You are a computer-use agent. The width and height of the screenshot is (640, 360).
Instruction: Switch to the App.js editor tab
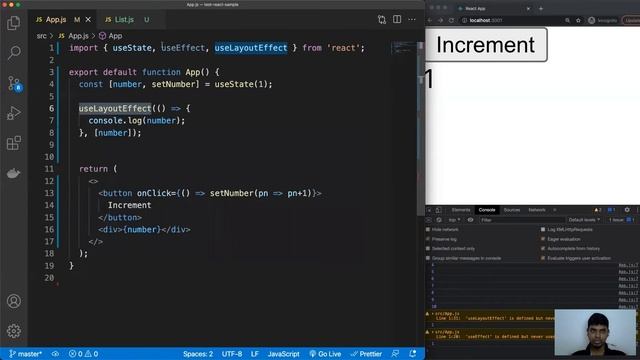tap(56, 20)
